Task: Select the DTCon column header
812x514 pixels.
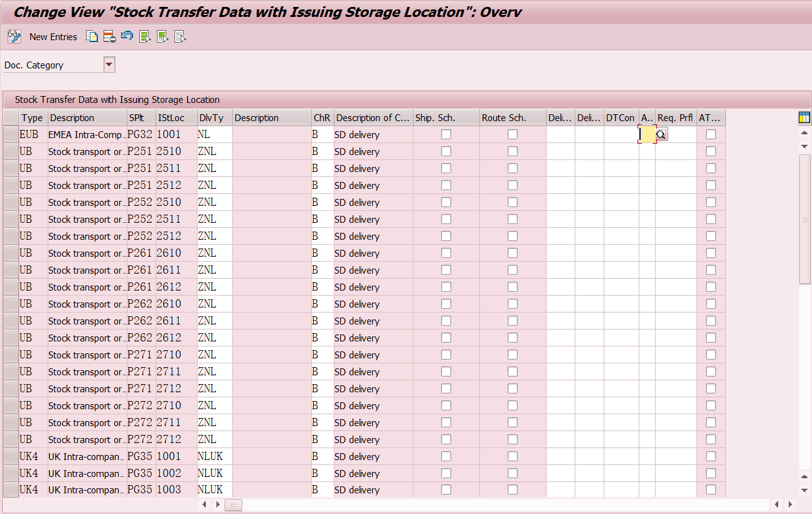Action: click(621, 118)
